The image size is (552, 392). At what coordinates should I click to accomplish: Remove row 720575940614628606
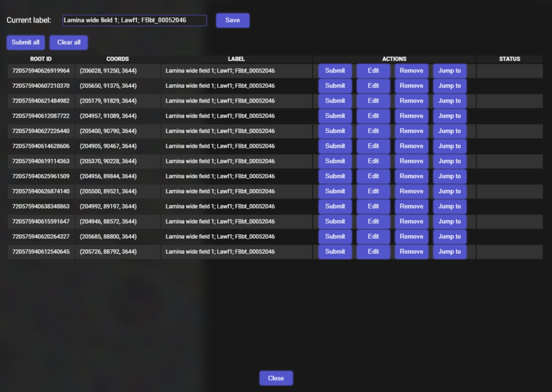pos(411,146)
